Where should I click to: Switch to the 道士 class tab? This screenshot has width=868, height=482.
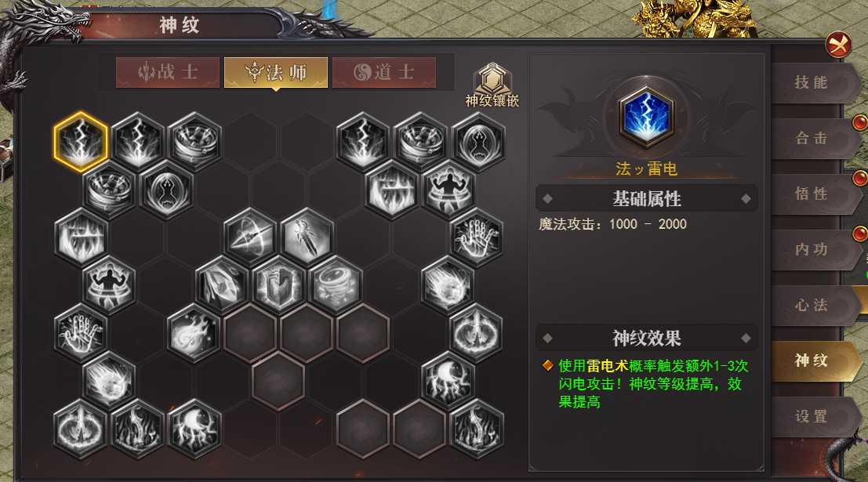click(384, 72)
